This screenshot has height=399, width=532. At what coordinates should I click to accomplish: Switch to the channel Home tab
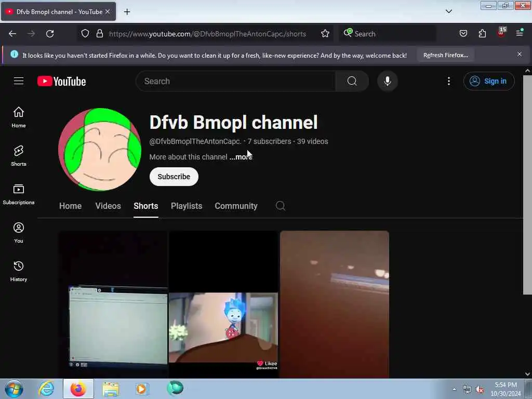click(70, 206)
